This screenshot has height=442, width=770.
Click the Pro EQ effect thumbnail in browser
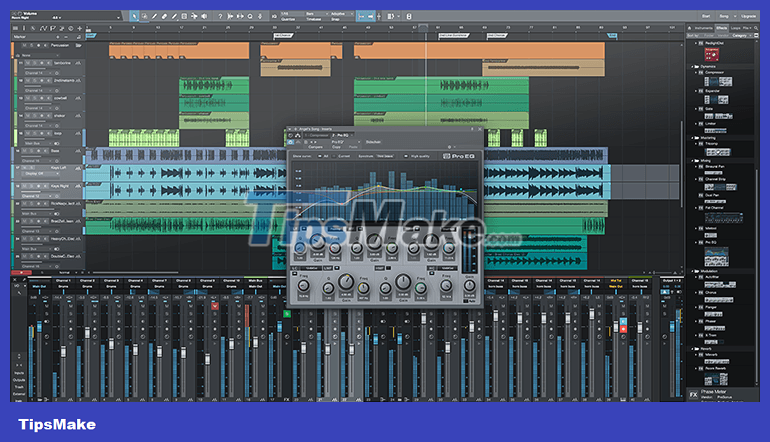pyautogui.click(x=716, y=256)
